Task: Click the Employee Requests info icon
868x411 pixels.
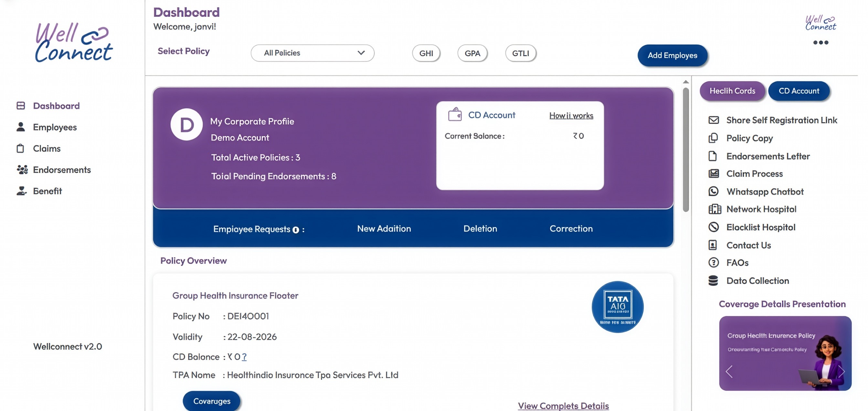Action: 295,230
